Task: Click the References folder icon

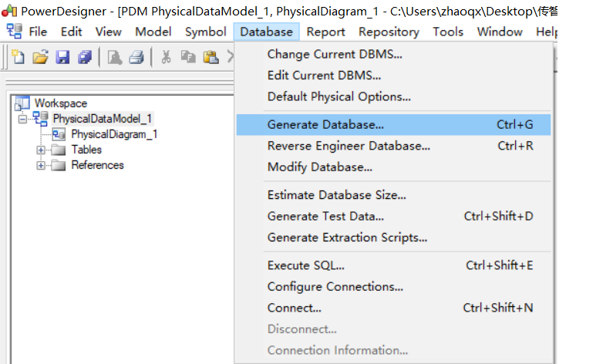Action: [59, 165]
